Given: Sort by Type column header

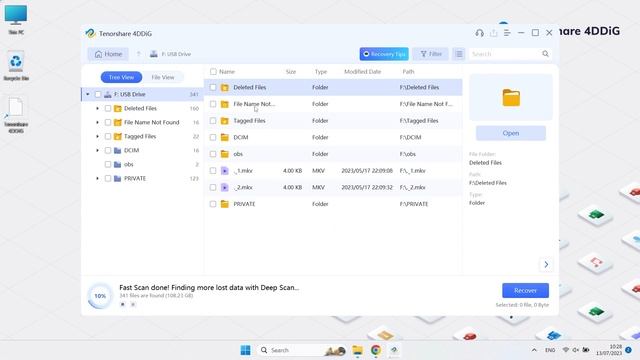Looking at the screenshot, I should 321,71.
